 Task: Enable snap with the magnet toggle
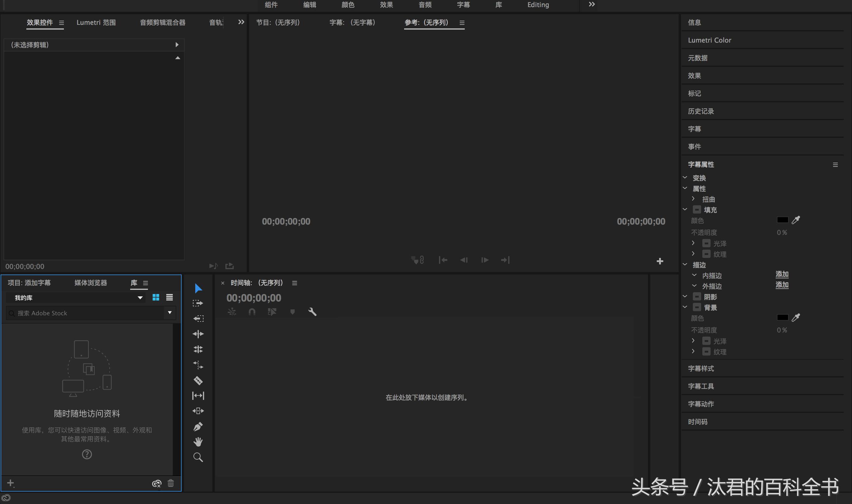click(252, 311)
